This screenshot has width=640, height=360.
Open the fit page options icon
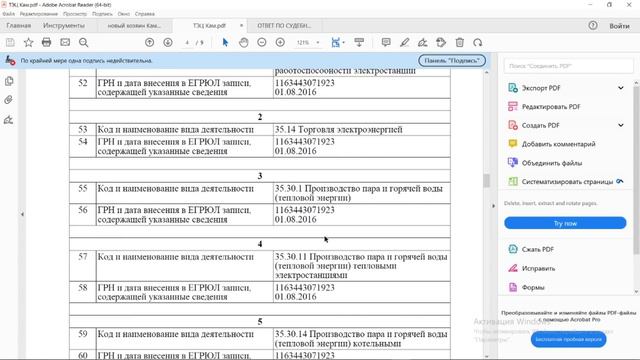click(337, 42)
